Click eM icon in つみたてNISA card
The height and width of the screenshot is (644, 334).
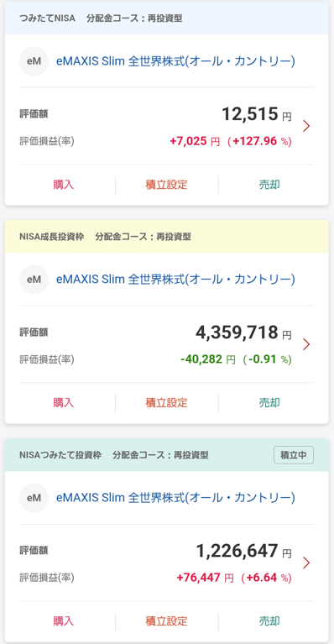(34, 61)
